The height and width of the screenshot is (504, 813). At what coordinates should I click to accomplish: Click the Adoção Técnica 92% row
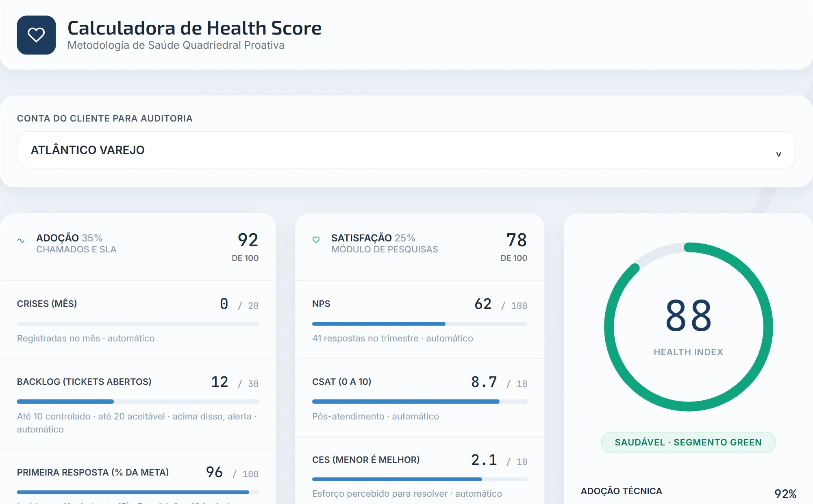click(x=688, y=493)
